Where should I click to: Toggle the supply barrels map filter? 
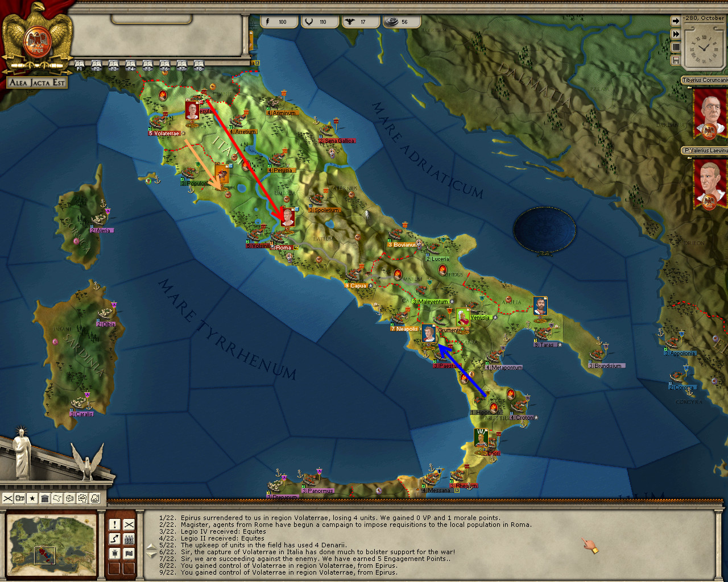(x=20, y=498)
